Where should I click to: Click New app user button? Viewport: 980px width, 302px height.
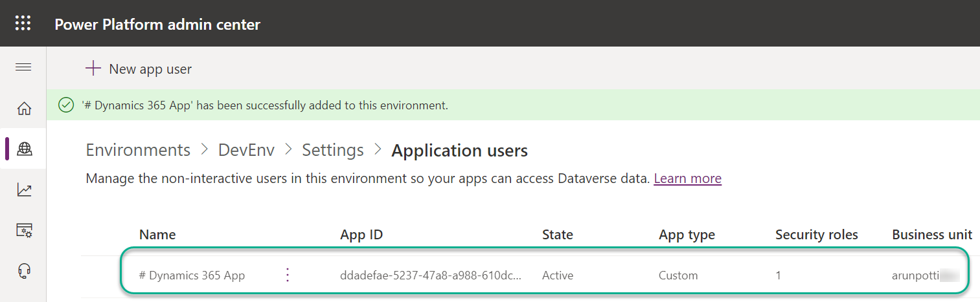[150, 69]
